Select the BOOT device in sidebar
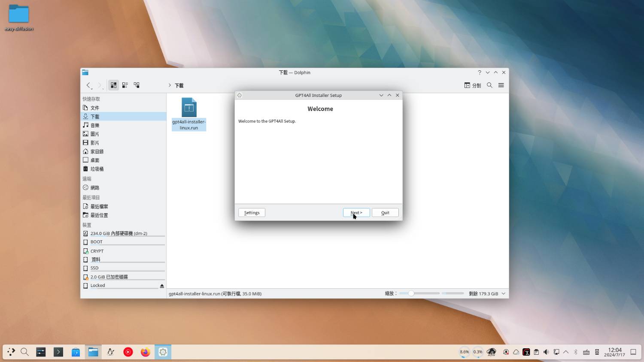The image size is (644, 362). [124, 242]
